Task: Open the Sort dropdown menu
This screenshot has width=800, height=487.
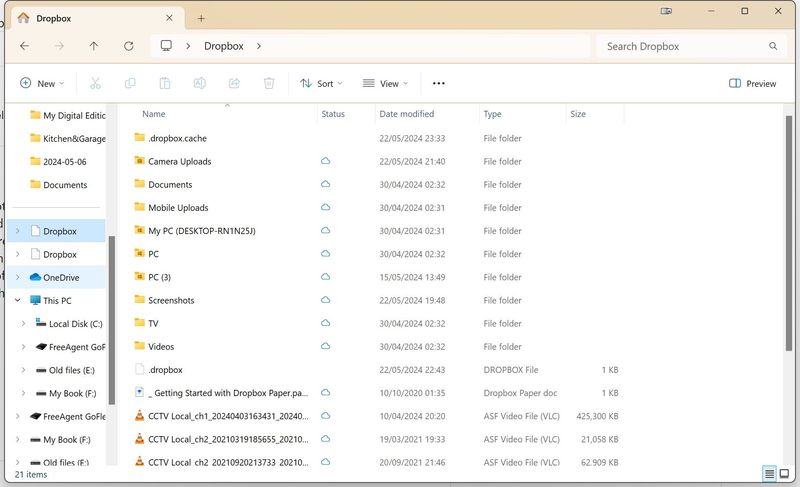Action: 321,84
